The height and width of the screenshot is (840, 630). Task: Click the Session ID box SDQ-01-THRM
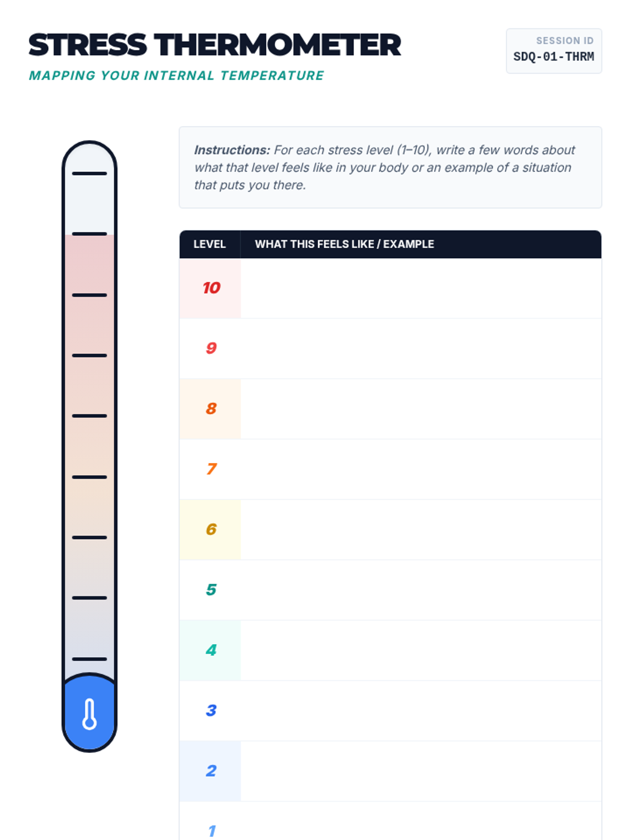point(553,51)
